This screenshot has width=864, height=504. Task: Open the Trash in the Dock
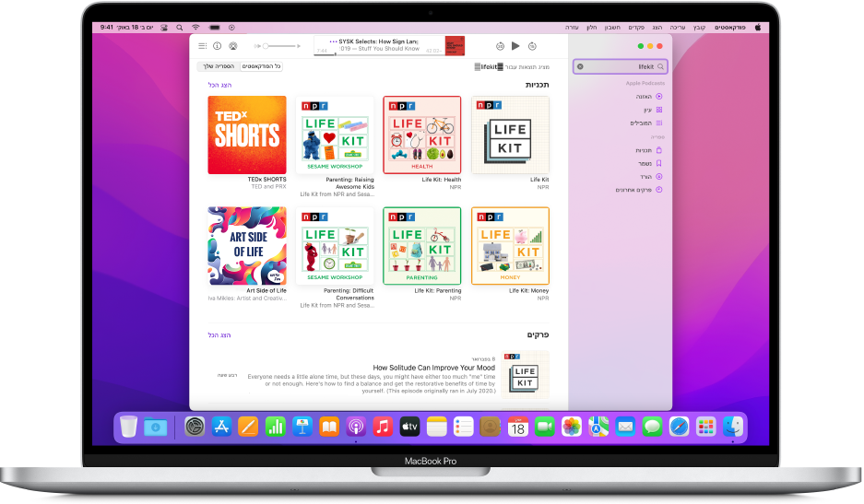tap(128, 427)
